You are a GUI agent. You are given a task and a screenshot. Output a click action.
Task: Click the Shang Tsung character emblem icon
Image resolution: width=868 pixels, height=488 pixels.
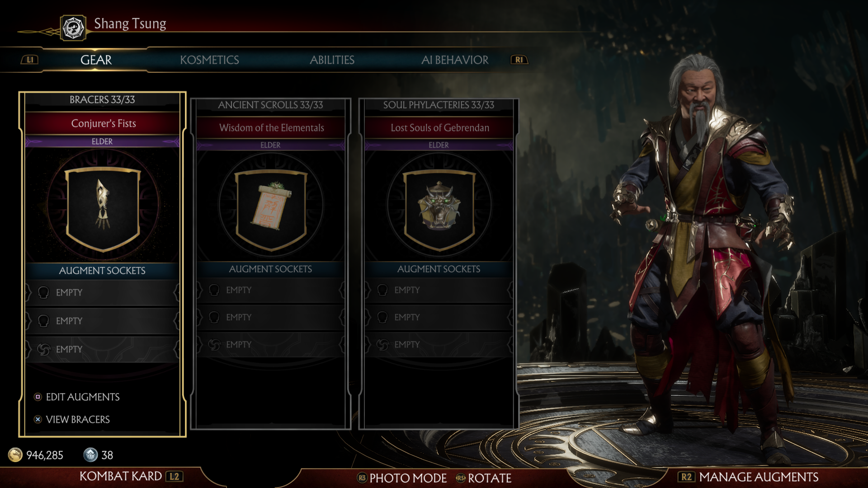click(73, 28)
